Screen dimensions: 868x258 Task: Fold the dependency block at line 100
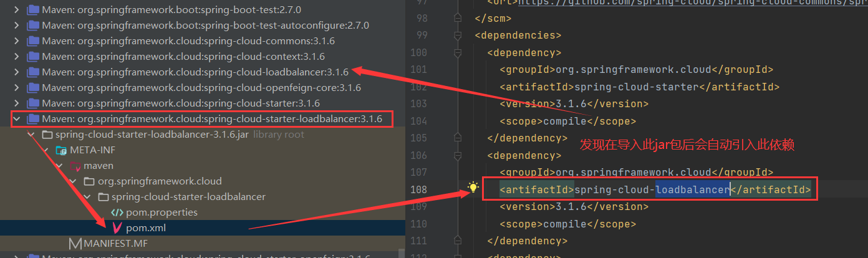pos(458,53)
